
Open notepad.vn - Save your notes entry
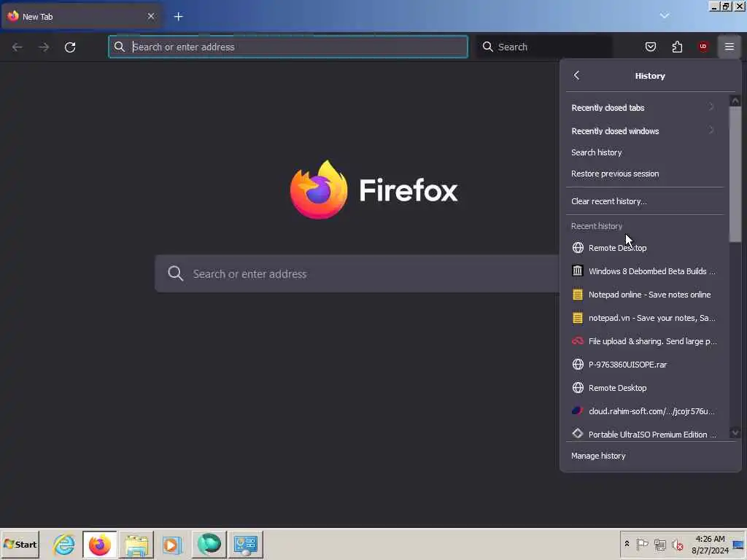point(645,318)
